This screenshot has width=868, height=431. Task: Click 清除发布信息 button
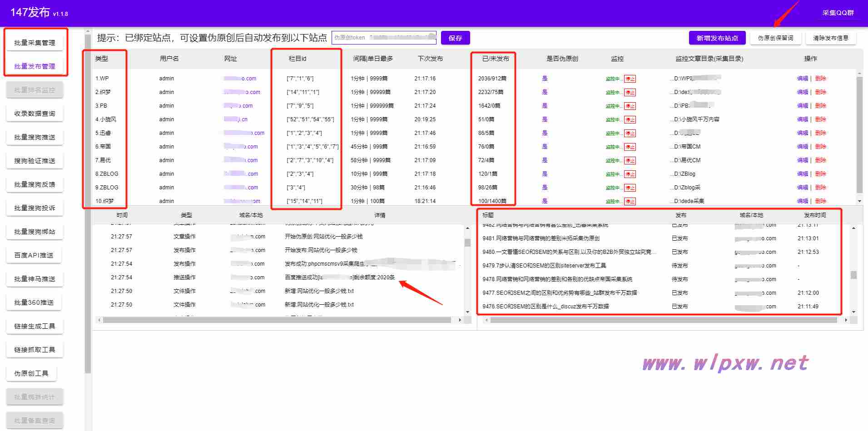[x=831, y=38]
